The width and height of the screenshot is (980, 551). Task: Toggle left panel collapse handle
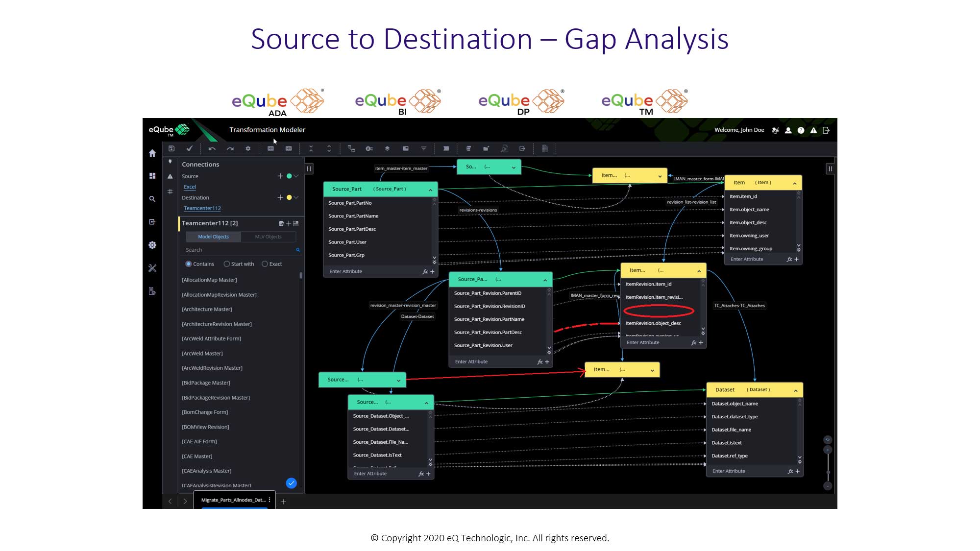pyautogui.click(x=309, y=168)
